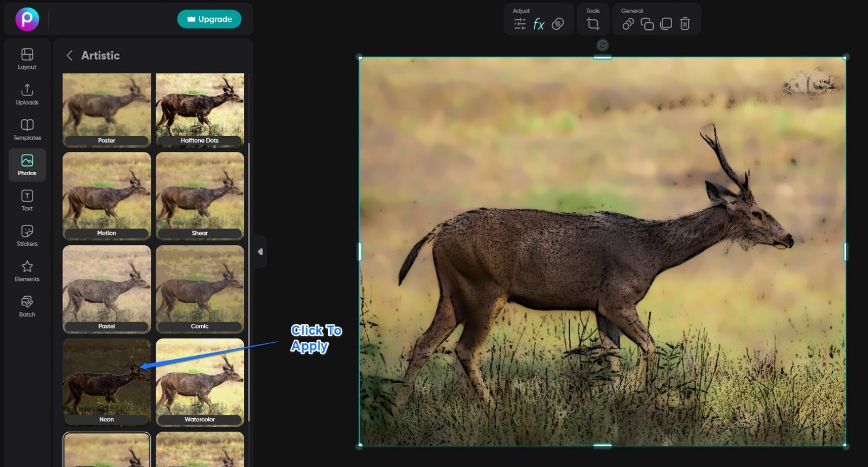Select the fx effects icon

[539, 24]
